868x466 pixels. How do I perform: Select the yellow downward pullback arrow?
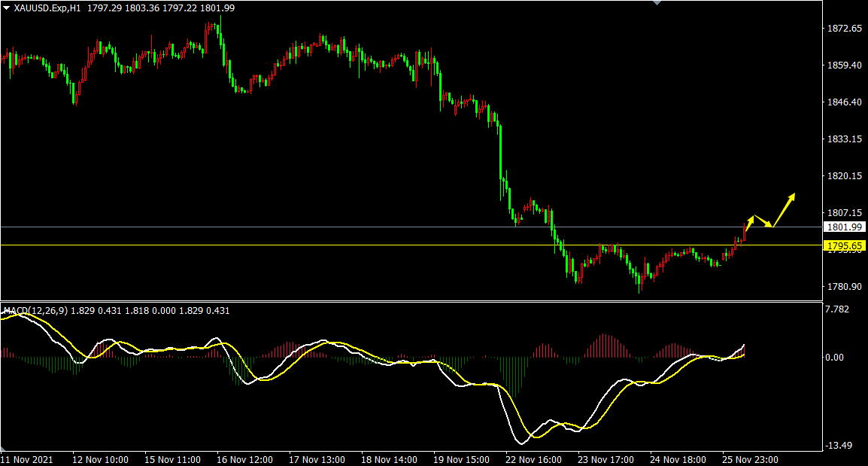click(762, 222)
